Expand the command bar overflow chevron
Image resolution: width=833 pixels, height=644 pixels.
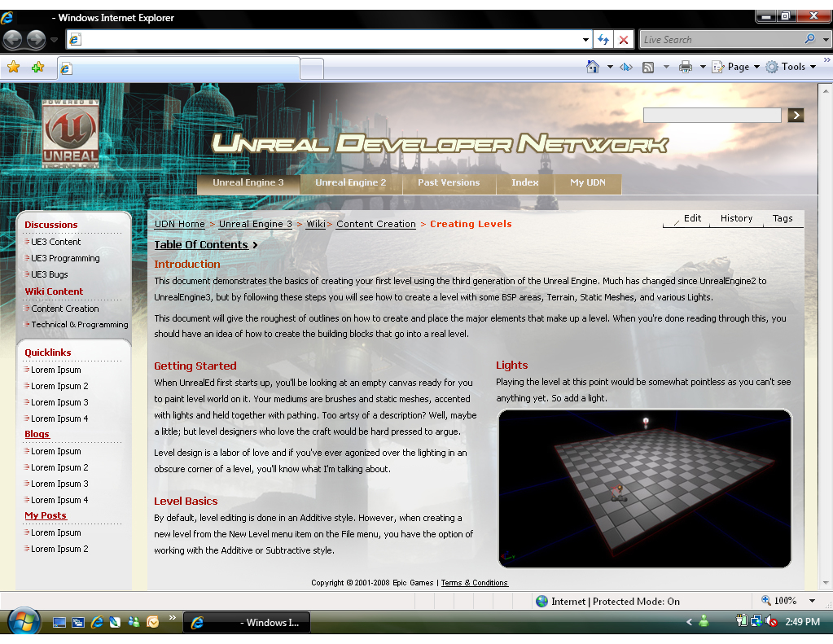pyautogui.click(x=826, y=60)
